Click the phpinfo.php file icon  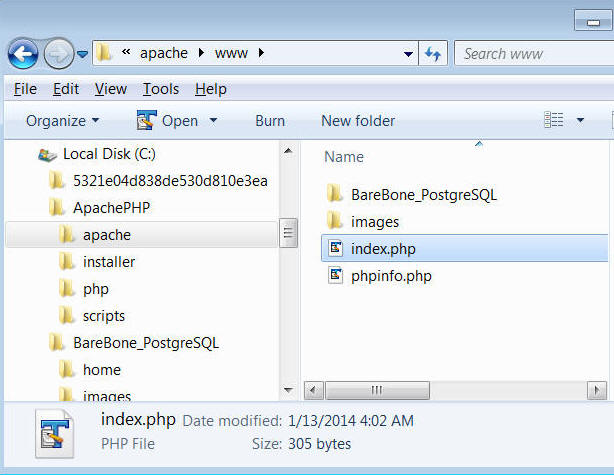335,275
